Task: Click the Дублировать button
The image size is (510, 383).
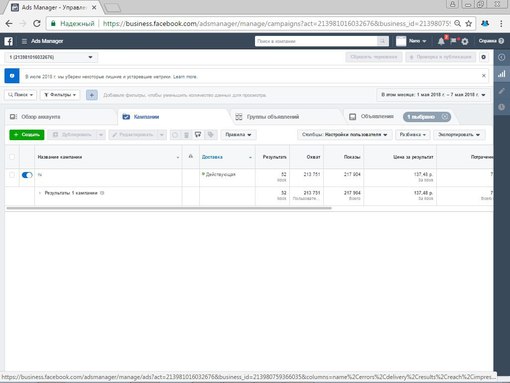Action: click(x=72, y=135)
